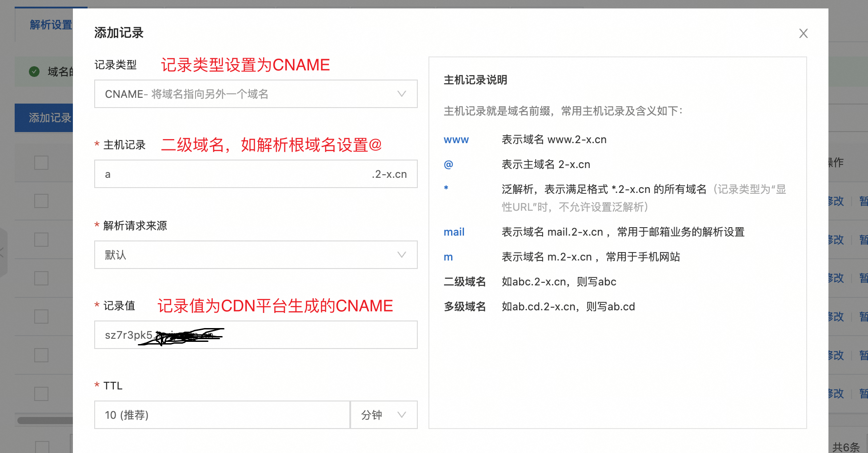This screenshot has height=453, width=868.
Task: Click the m host record link
Action: point(448,257)
